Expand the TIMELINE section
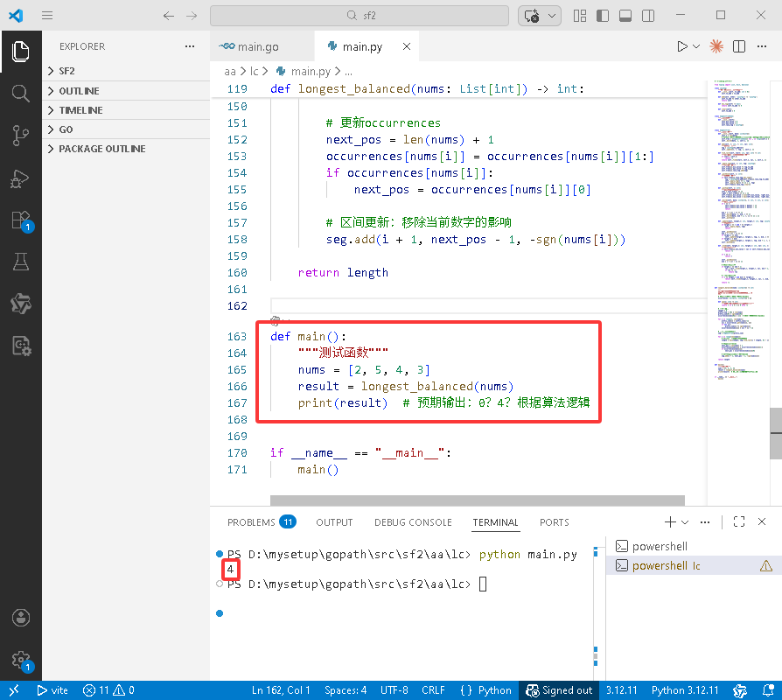This screenshot has height=700, width=782. click(x=126, y=110)
